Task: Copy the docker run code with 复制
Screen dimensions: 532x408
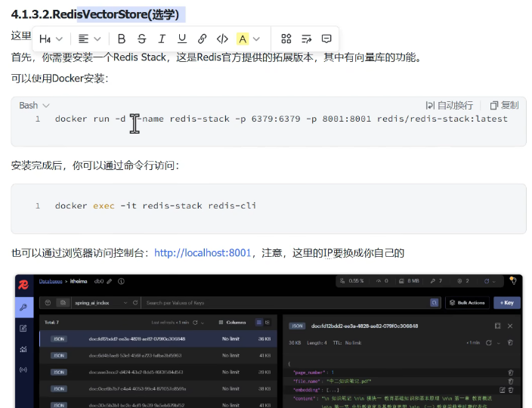Action: [504, 106]
